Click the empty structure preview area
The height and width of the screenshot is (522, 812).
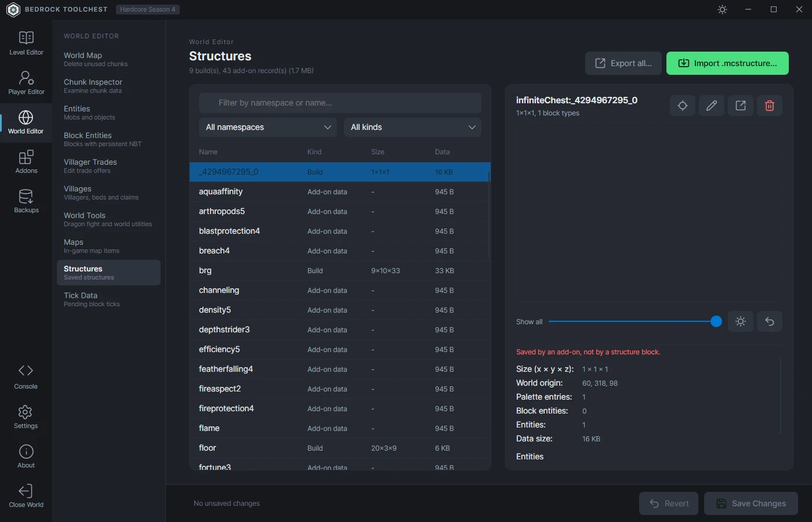(x=648, y=212)
